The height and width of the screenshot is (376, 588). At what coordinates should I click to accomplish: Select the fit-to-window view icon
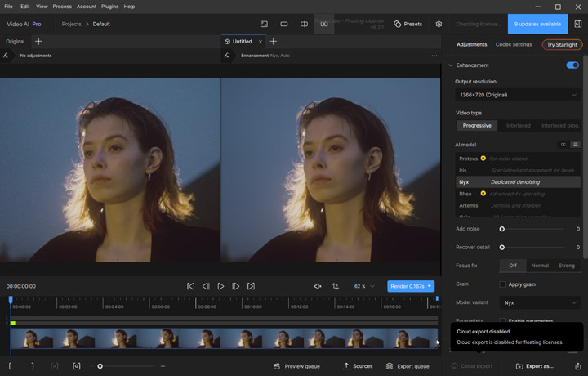click(264, 24)
